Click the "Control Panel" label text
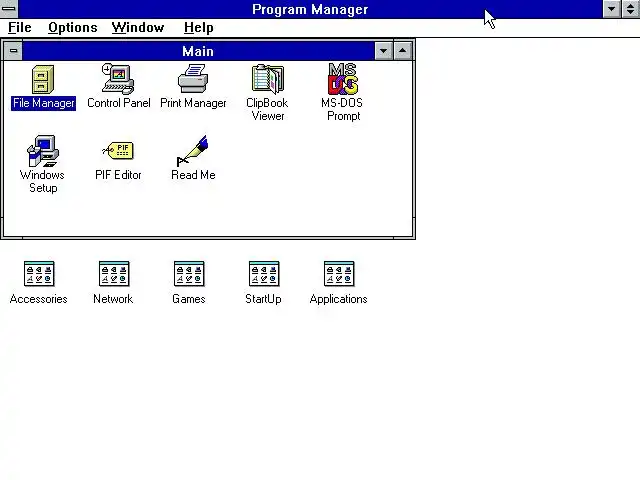 tap(119, 103)
